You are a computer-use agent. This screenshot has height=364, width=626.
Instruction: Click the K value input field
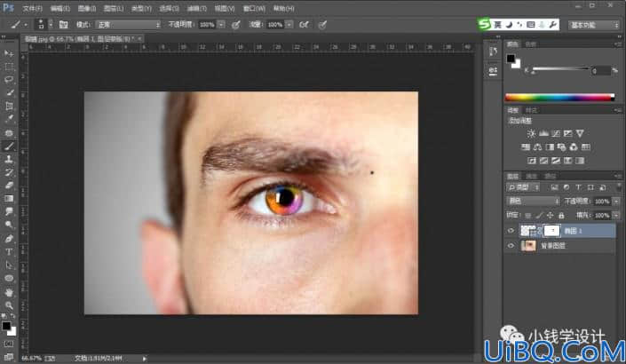(x=601, y=71)
